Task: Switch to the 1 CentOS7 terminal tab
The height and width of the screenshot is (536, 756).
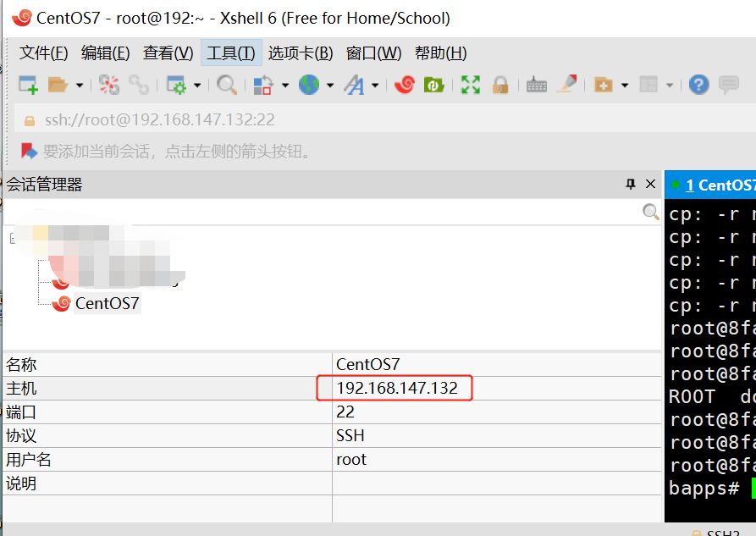Action: (710, 185)
